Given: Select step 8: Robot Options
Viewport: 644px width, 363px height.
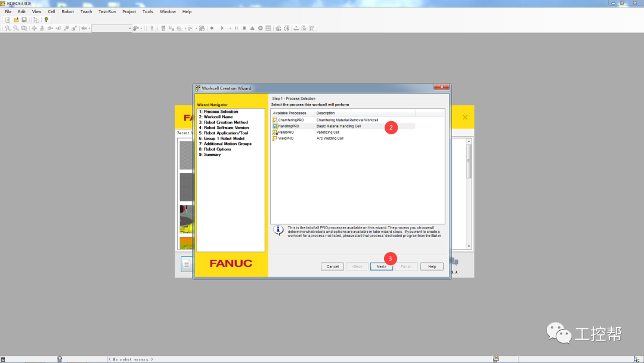Looking at the screenshot, I should click(x=215, y=149).
